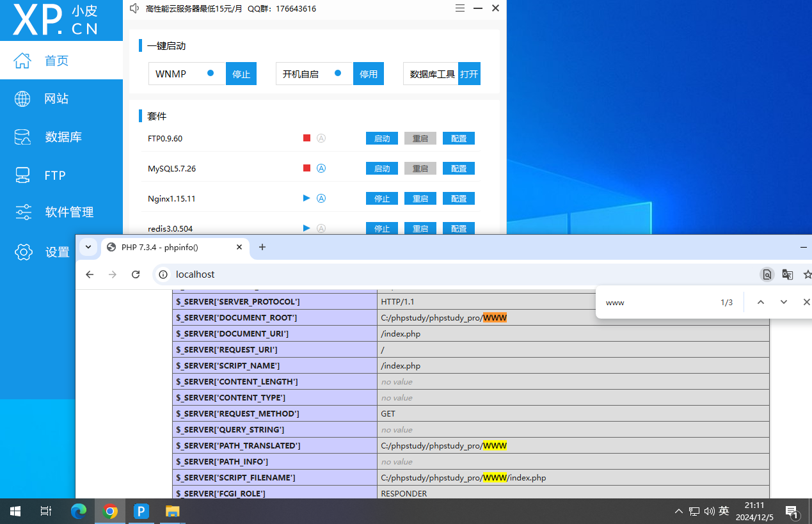Go to next find result with down arrow

783,302
